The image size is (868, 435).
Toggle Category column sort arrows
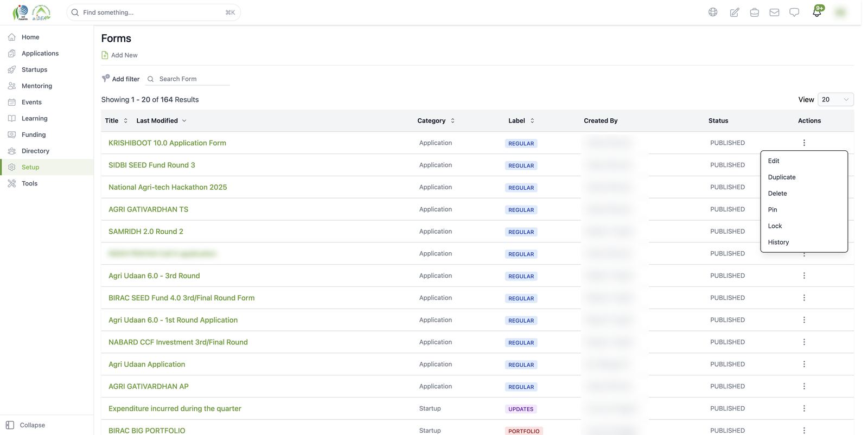[452, 120]
